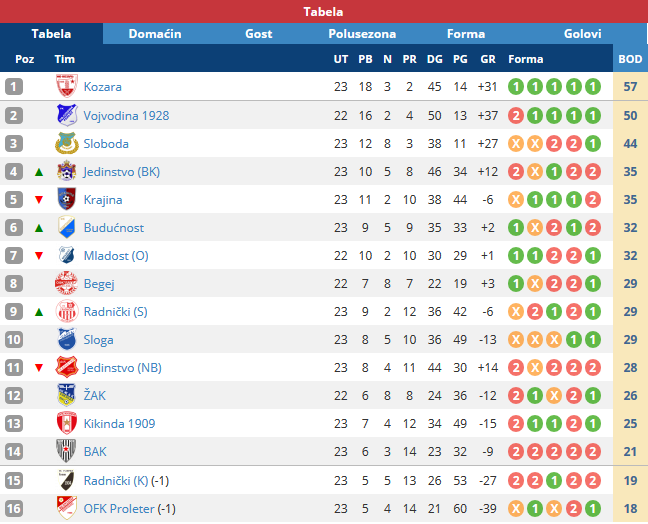Click Kozara's first green form result circle
This screenshot has height=524, width=648.
pos(516,87)
